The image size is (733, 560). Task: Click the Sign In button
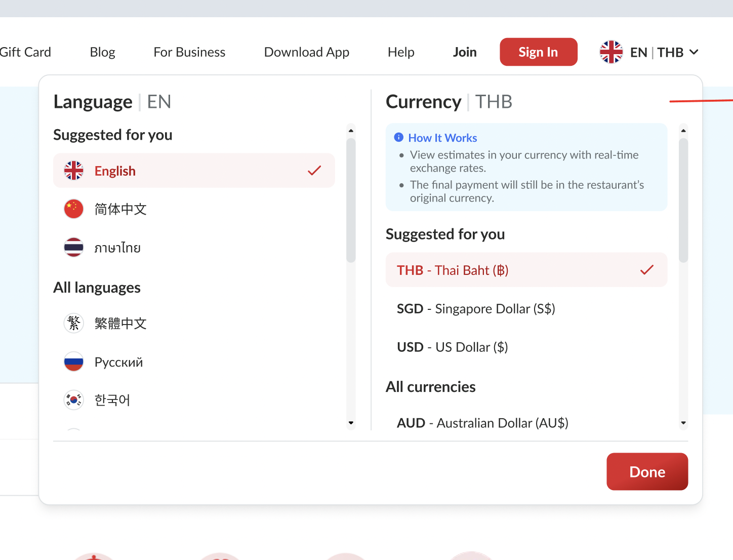538,52
